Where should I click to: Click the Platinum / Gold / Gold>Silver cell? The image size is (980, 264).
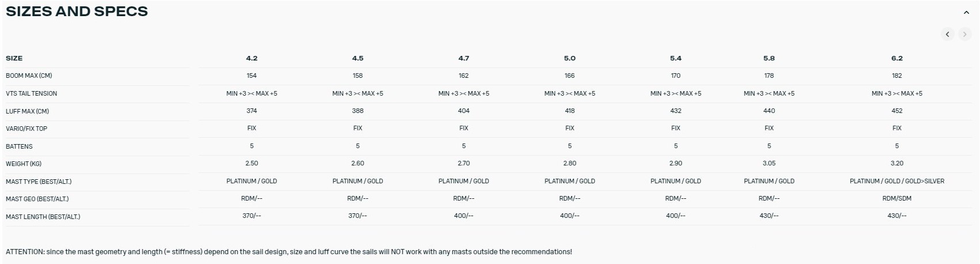pos(897,181)
